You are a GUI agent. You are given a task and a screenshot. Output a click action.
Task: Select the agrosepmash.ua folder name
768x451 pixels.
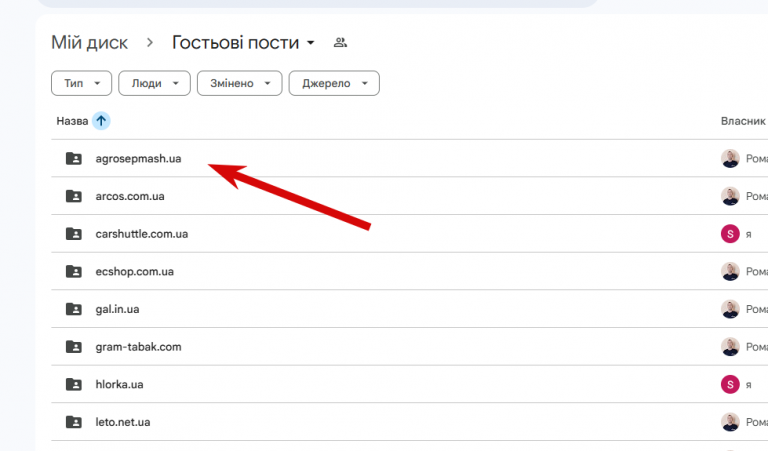point(138,159)
